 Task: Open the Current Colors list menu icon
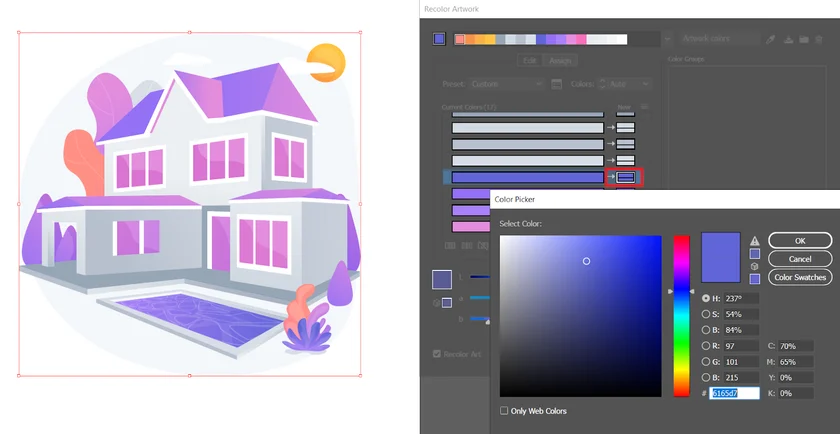coord(645,107)
